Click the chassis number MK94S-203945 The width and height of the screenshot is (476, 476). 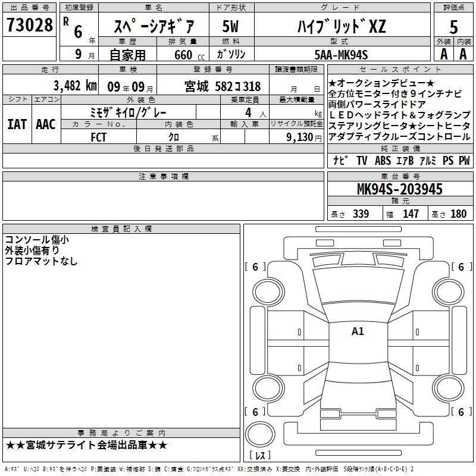coord(399,189)
